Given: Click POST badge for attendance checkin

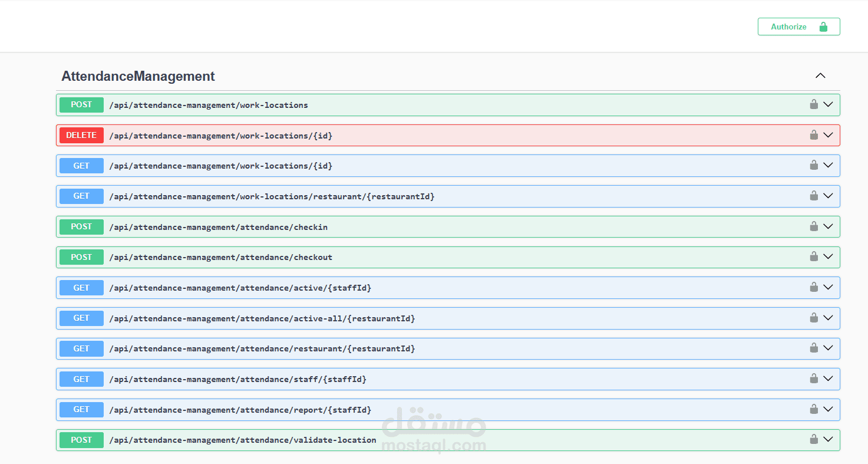Looking at the screenshot, I should 81,226.
